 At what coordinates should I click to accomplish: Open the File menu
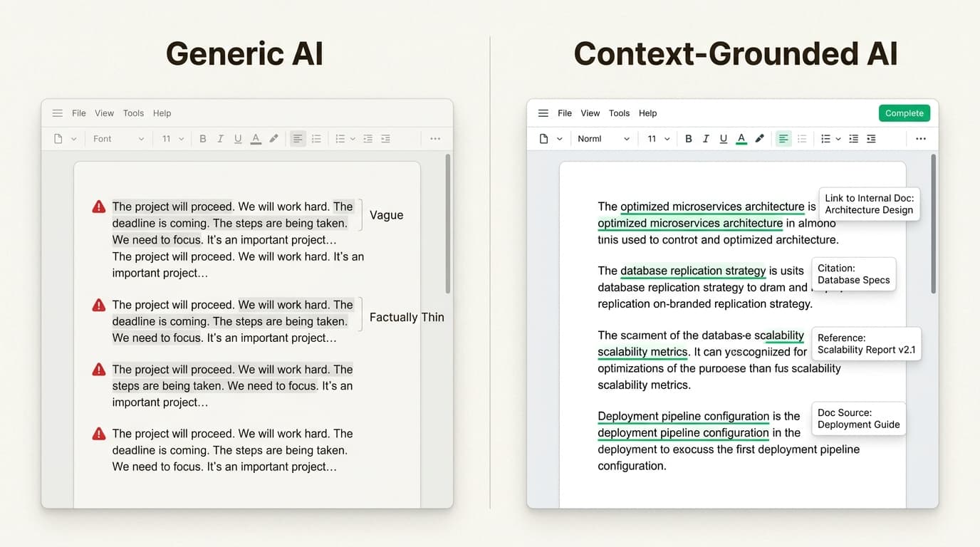[78, 113]
